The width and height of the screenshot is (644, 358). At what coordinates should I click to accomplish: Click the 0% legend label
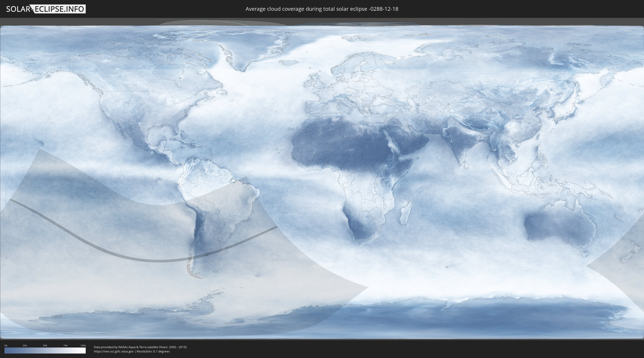click(6, 345)
